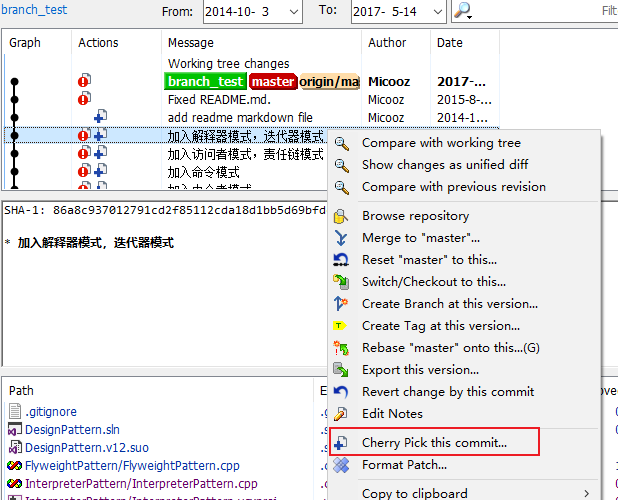
Task: Open the Copy to clipboard entry
Action: [415, 493]
